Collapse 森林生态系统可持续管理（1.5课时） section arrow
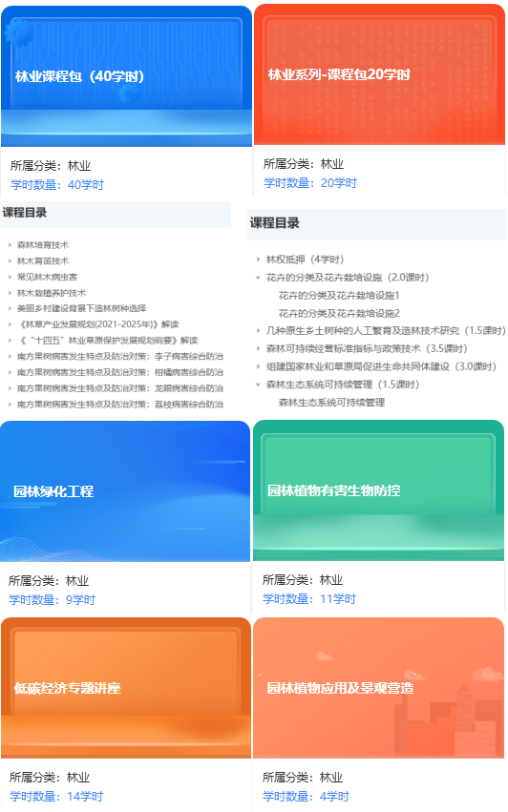 (258, 385)
